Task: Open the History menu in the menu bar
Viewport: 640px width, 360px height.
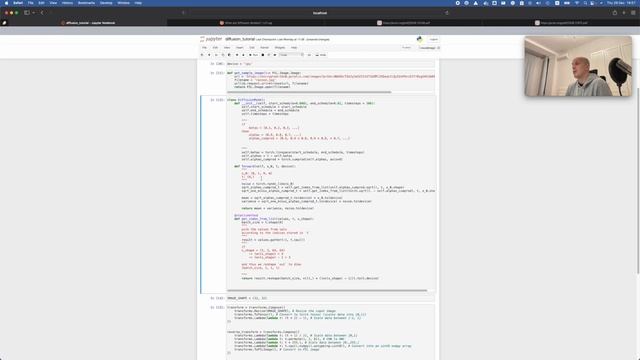Action: [67, 3]
